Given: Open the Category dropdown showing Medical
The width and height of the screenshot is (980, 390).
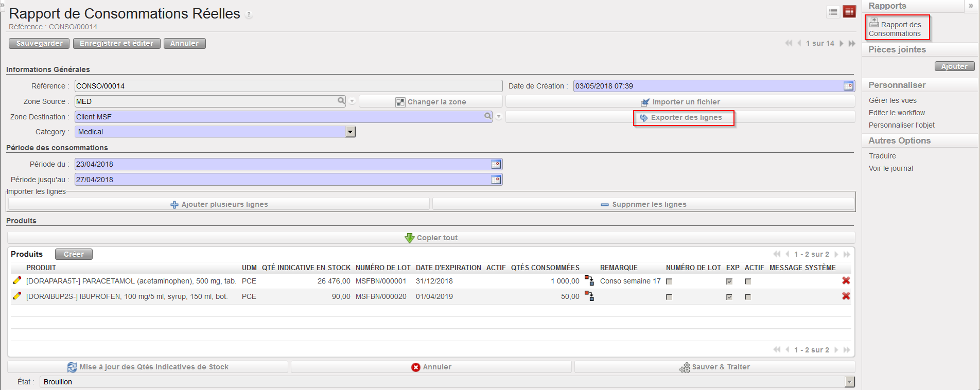Looking at the screenshot, I should coord(350,132).
